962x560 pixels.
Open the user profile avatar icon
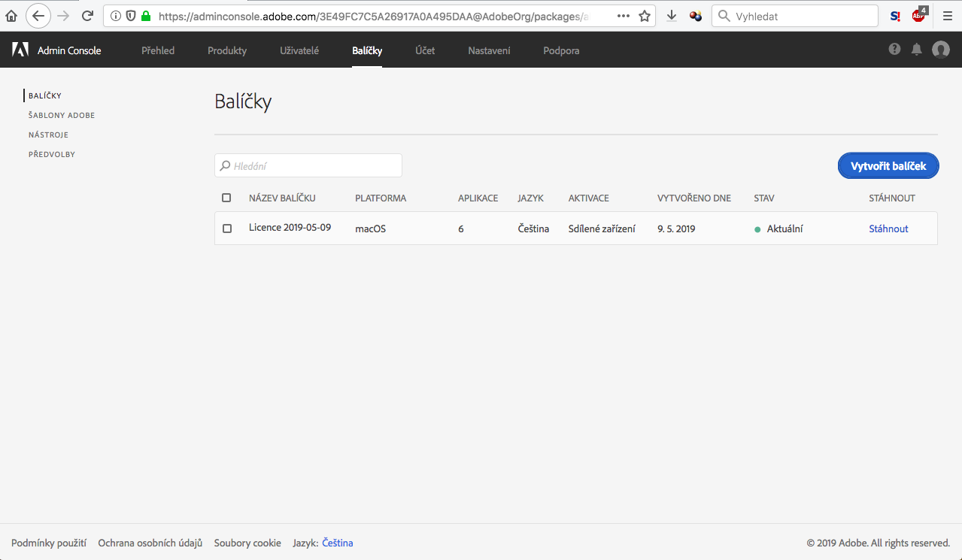[941, 50]
